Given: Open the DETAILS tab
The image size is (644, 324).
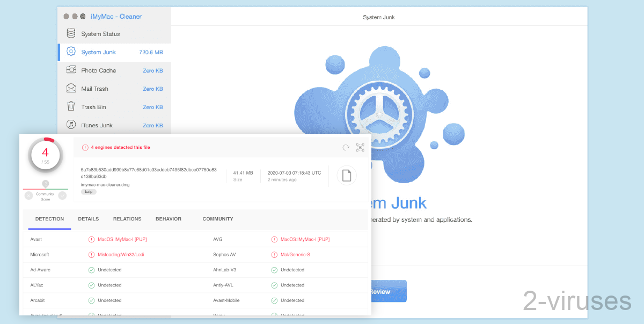Looking at the screenshot, I should 89,219.
